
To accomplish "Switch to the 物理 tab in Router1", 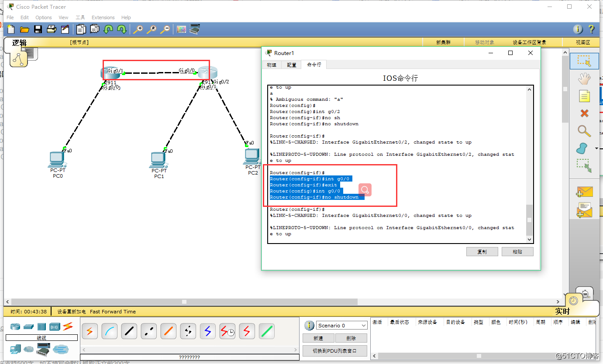I will (272, 65).
